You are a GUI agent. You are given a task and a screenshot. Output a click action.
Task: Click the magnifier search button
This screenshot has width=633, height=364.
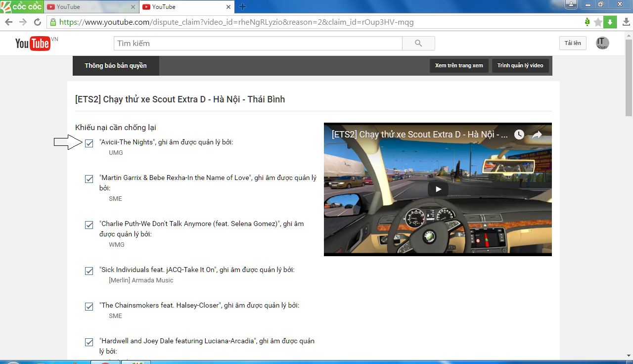418,43
